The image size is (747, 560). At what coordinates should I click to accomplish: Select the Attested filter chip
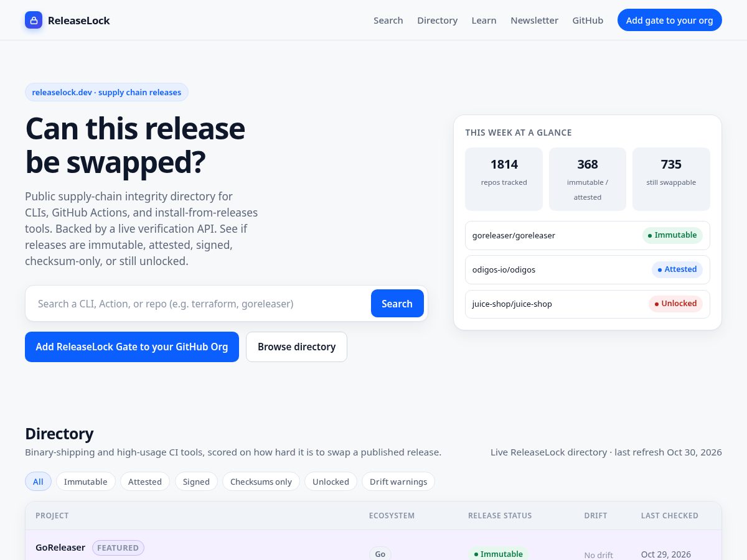(145, 482)
